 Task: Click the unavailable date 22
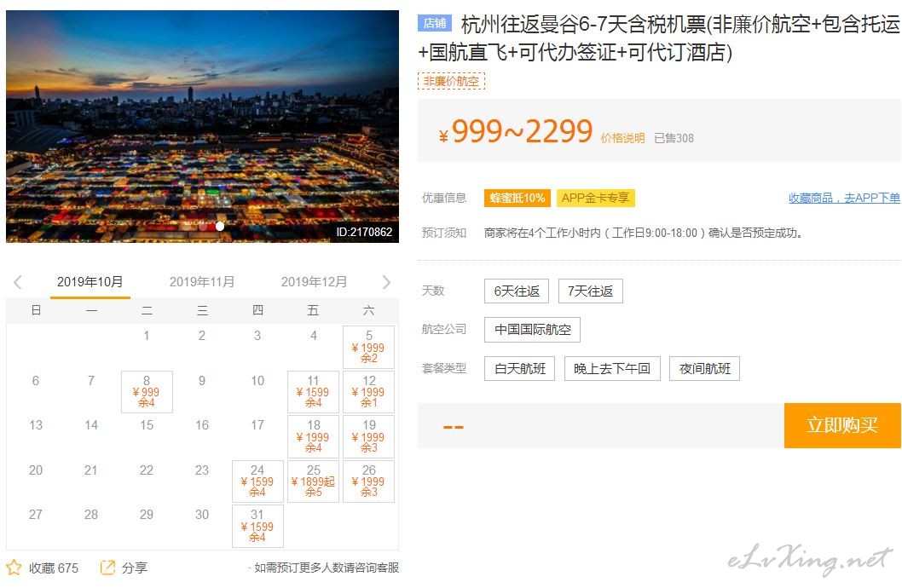click(147, 470)
